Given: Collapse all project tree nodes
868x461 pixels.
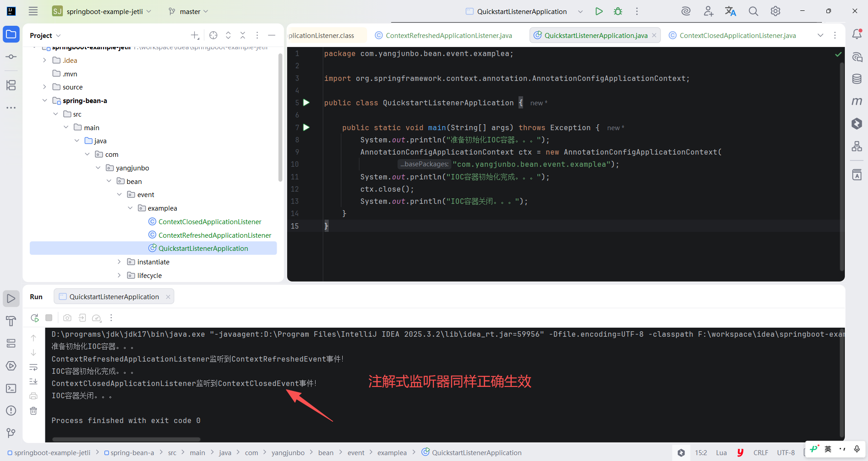Looking at the screenshot, I should click(243, 35).
